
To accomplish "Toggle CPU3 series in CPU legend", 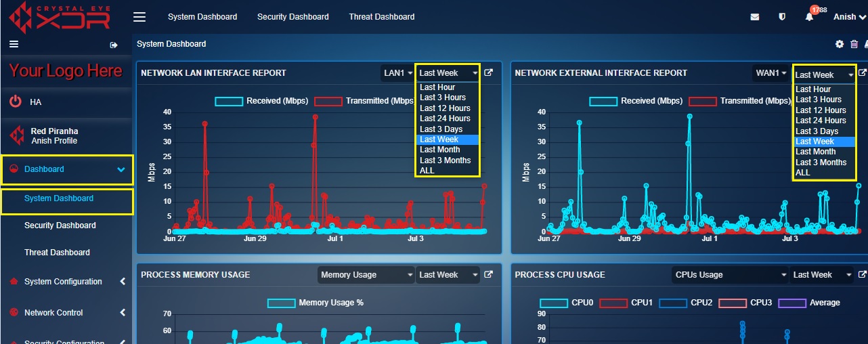I will 745,303.
